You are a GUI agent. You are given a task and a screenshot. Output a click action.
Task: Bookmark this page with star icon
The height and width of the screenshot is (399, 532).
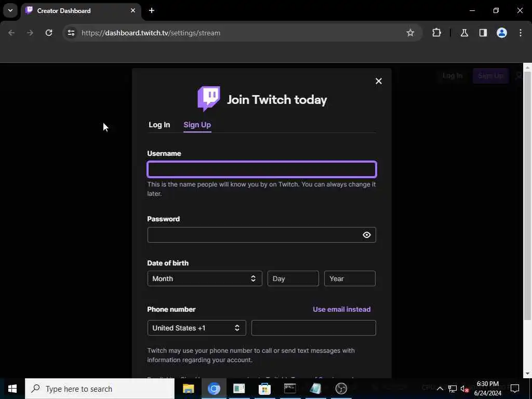[x=410, y=33]
